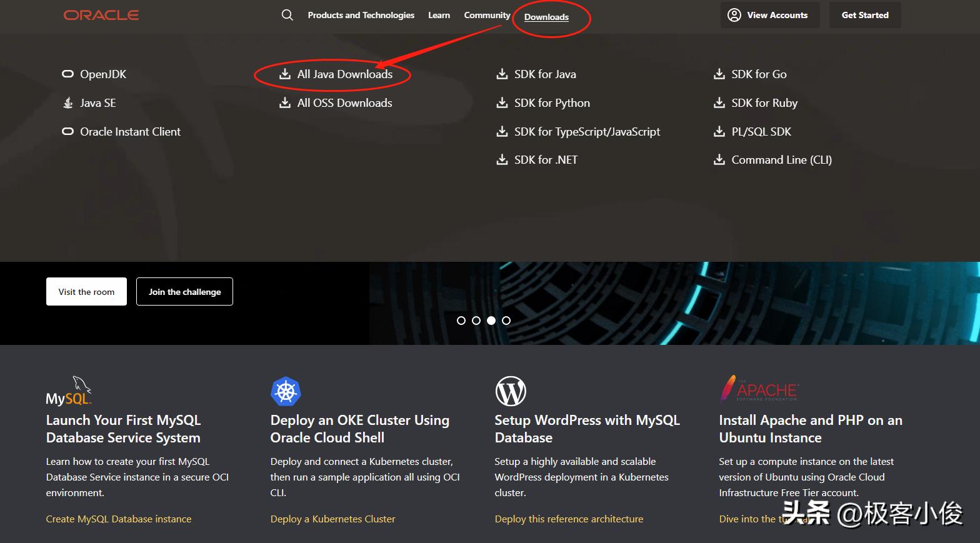The height and width of the screenshot is (543, 980).
Task: Open Create MySQL Database instance link
Action: pos(119,519)
